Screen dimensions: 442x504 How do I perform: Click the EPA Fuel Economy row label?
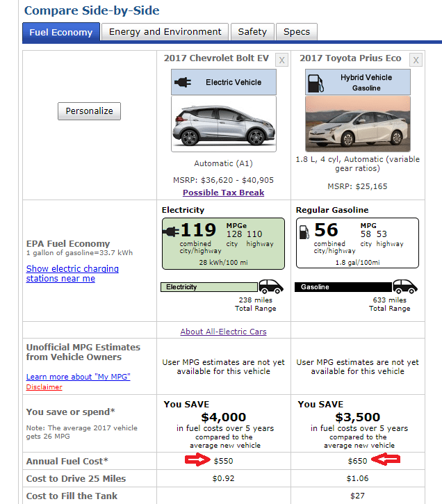(68, 243)
